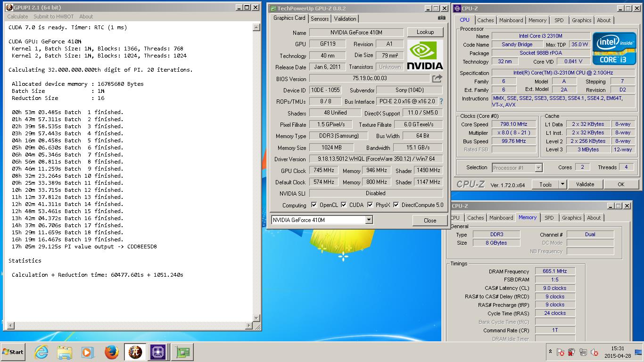Click GPUPI scrollbar down arrow
Viewport: 644px width, 362px height.
(x=256, y=318)
